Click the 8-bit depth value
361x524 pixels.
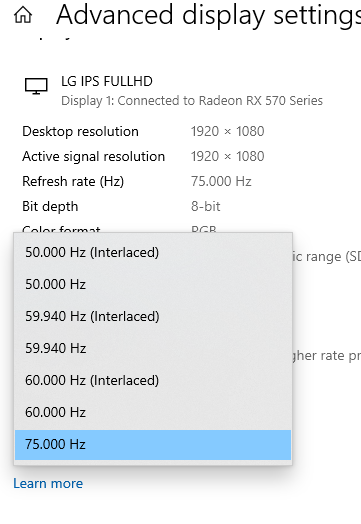pyautogui.click(x=206, y=206)
